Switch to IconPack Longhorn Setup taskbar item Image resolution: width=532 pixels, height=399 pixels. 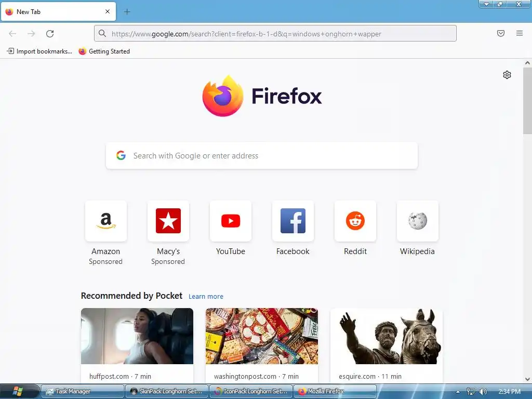(x=250, y=391)
